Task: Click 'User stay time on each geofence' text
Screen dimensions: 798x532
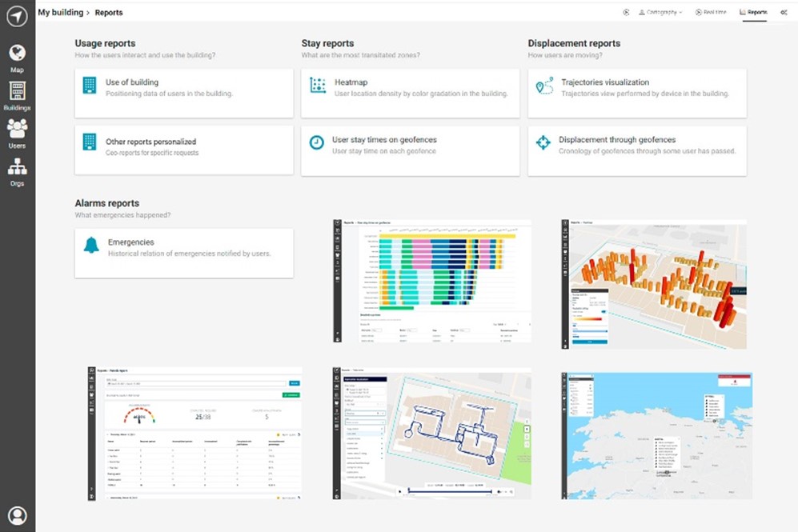Action: [384, 151]
